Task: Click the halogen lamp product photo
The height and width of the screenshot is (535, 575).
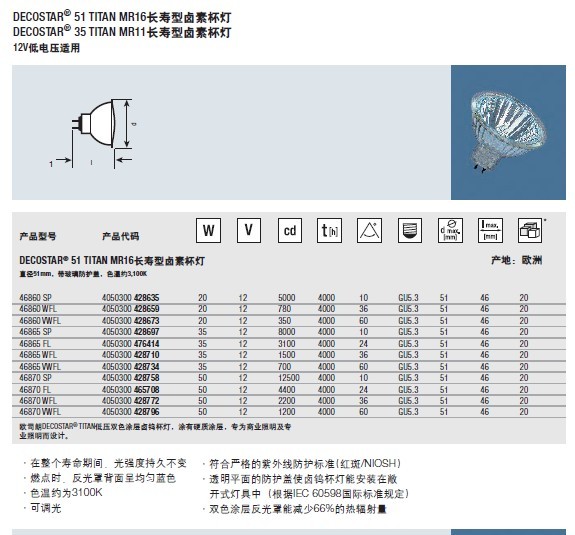Action: (x=508, y=132)
